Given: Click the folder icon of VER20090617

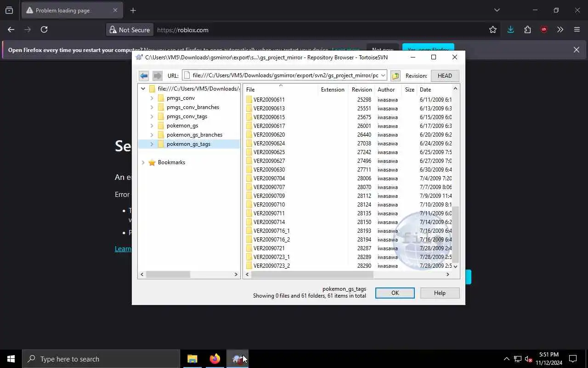Looking at the screenshot, I should pos(249,126).
